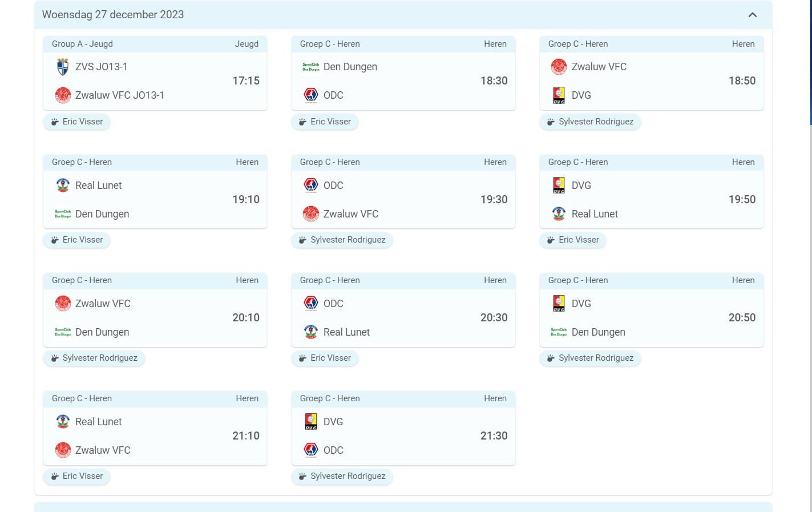Click the page's vertical scrollbar
Viewport: 812px width, 512px height.
[x=810, y=63]
